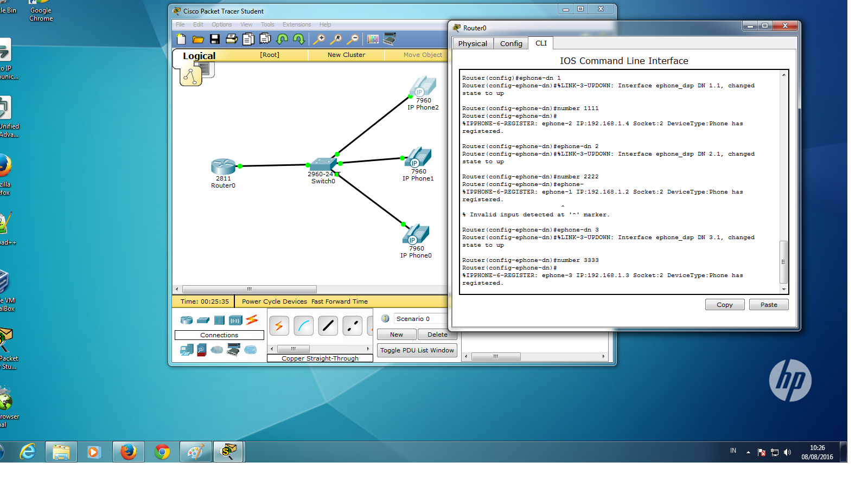
Task: Click the workspace horizontal scrollbar
Action: pos(250,289)
